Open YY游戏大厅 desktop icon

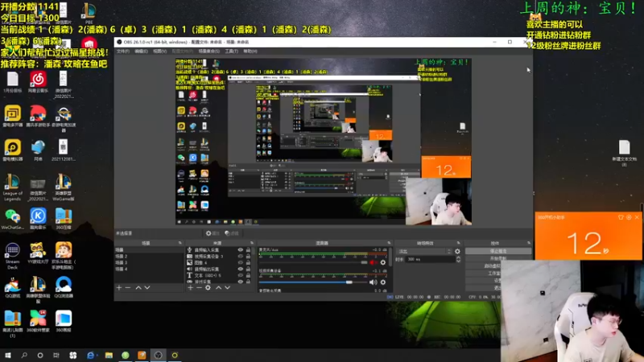click(x=38, y=249)
